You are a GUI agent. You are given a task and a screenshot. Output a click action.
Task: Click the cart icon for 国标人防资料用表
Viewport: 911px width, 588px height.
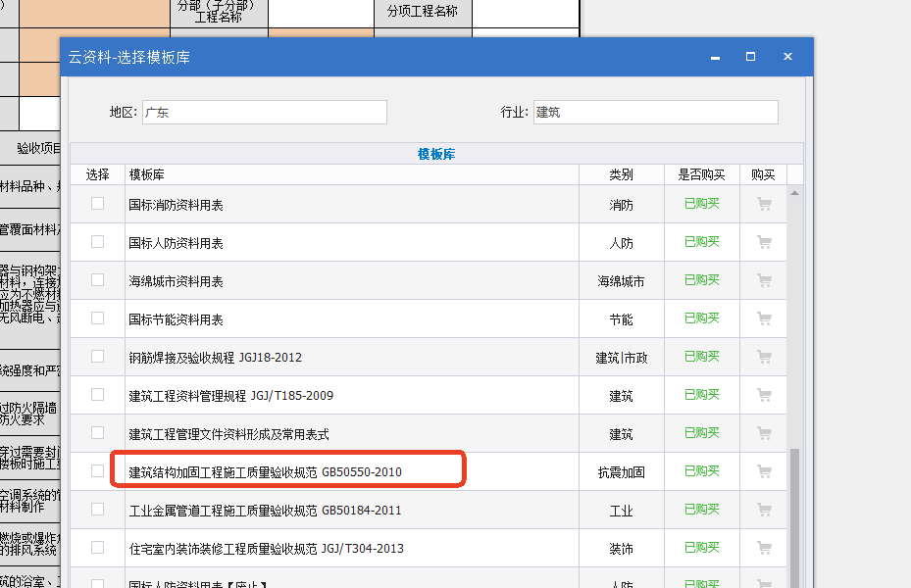(x=764, y=243)
